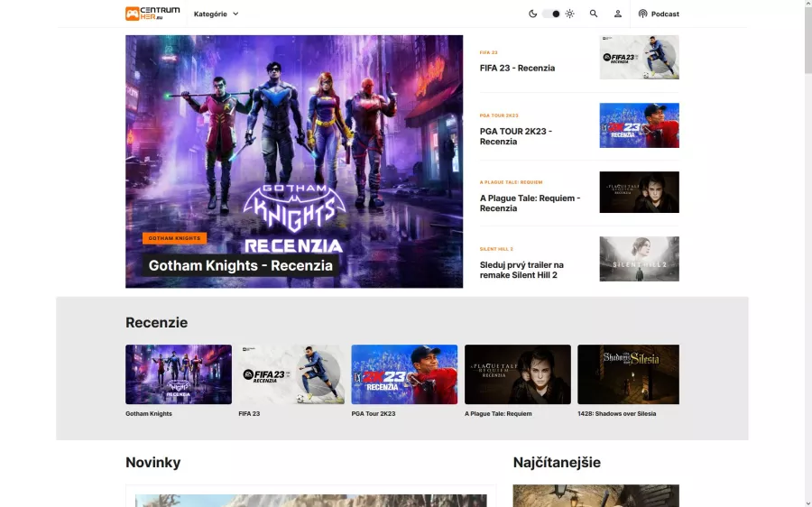This screenshot has width=812, height=507.
Task: Open FIFA 23 sidebar thumbnail
Action: pos(639,57)
